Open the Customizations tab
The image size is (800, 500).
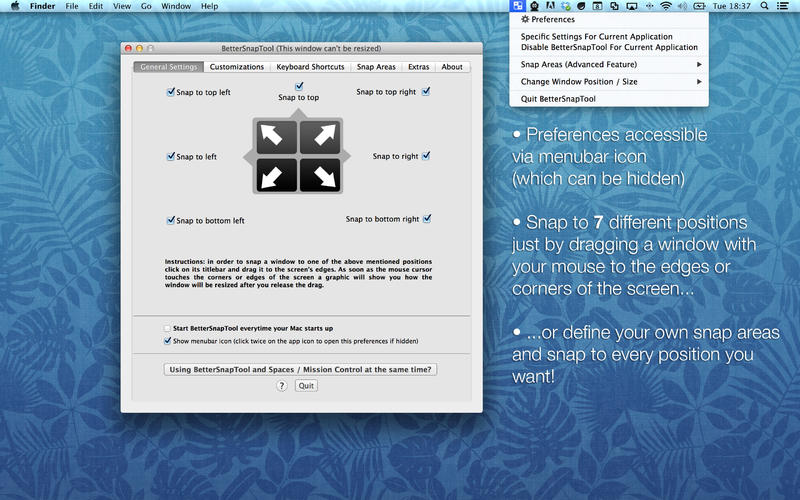[x=237, y=67]
